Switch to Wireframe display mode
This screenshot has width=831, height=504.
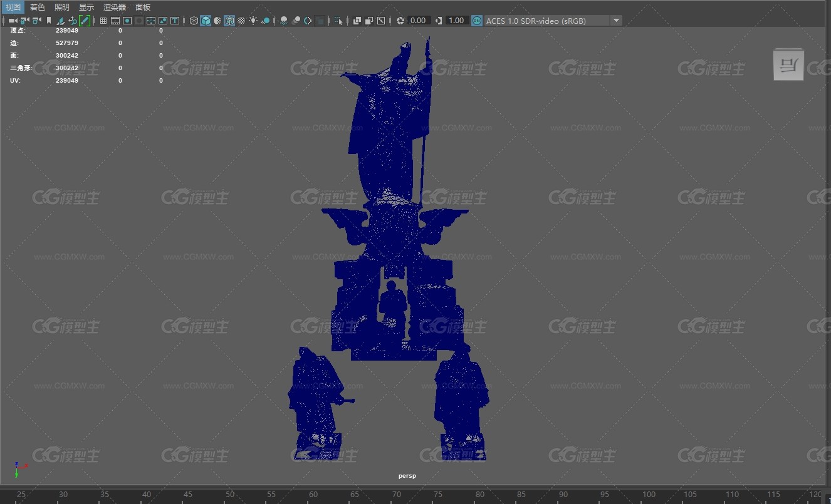click(194, 21)
